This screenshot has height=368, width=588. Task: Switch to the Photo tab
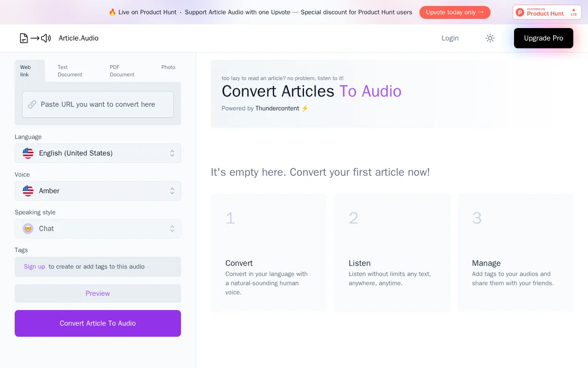[168, 67]
